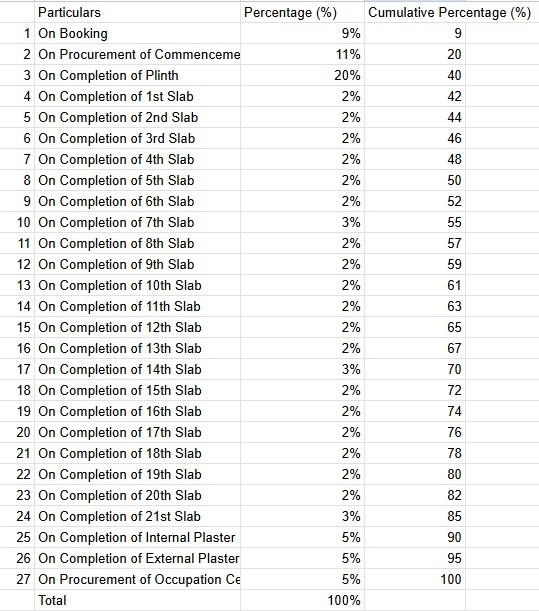Click On Completion of 7th Slab
This screenshot has width=539, height=611.
(137, 223)
